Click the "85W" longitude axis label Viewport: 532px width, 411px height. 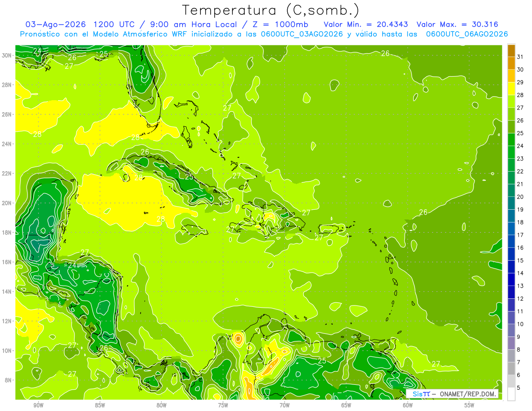tap(100, 405)
